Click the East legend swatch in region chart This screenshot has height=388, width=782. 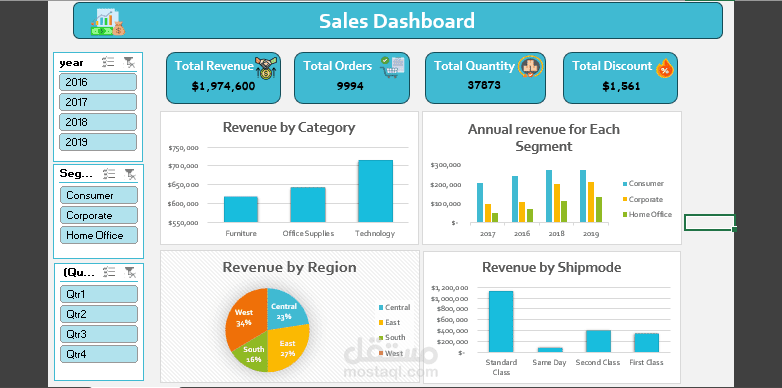pyautogui.click(x=382, y=323)
